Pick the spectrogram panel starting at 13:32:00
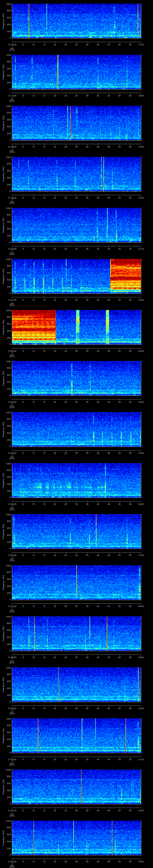Viewport: 153px width, 868px height. point(76,838)
